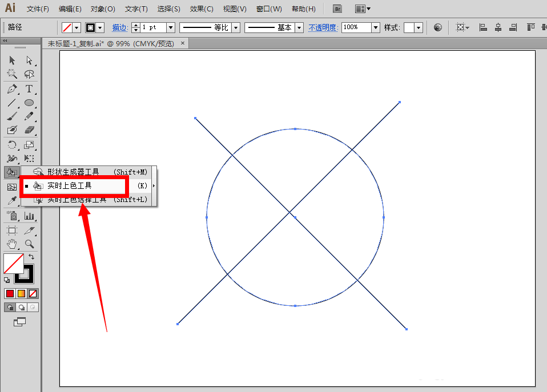
Task: Select the Rotate tool
Action: [12, 145]
